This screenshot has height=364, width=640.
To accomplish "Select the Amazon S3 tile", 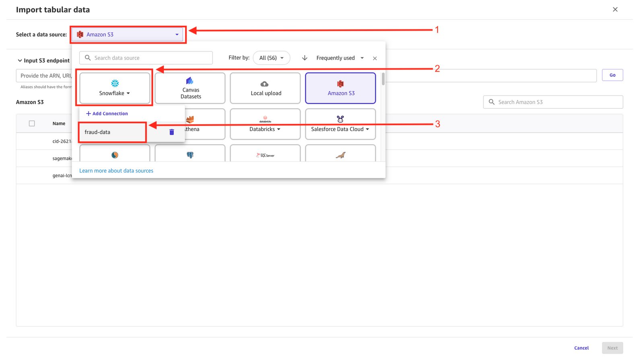I will 340,88.
